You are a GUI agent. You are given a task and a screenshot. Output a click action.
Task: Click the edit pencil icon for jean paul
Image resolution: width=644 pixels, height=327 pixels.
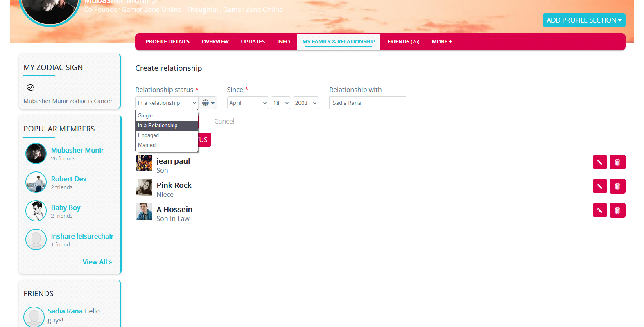pos(599,162)
